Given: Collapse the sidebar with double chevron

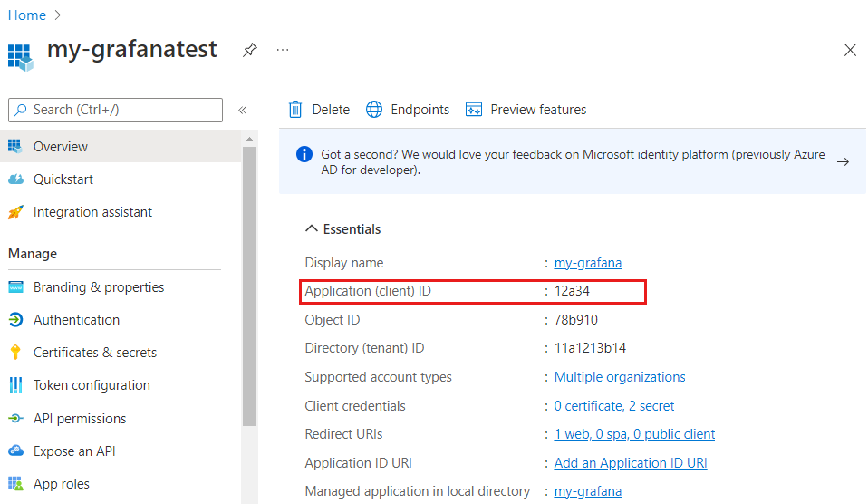Looking at the screenshot, I should click(x=242, y=110).
